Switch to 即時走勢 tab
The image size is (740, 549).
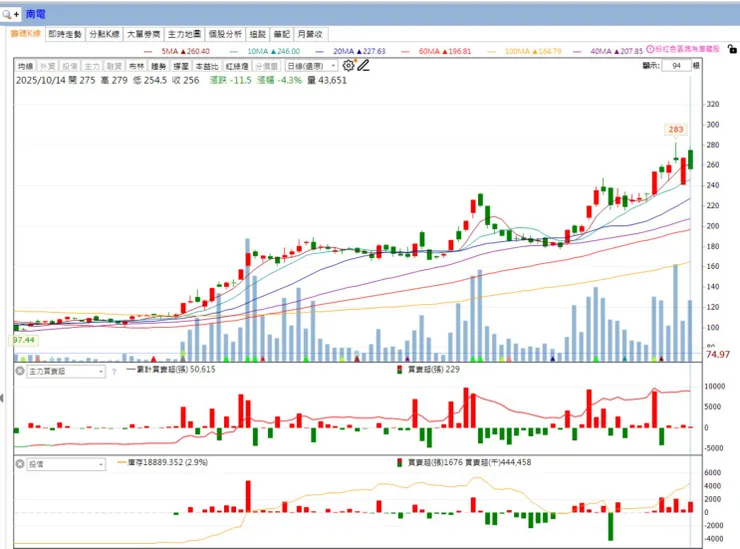pyautogui.click(x=65, y=34)
